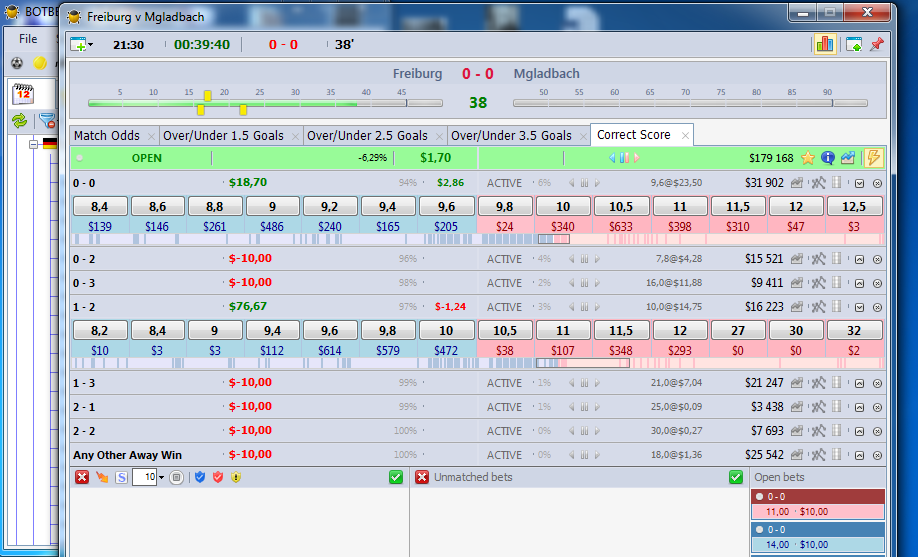Expand the 0 - 2 row ladder
The width and height of the screenshot is (918, 557).
click(x=859, y=259)
